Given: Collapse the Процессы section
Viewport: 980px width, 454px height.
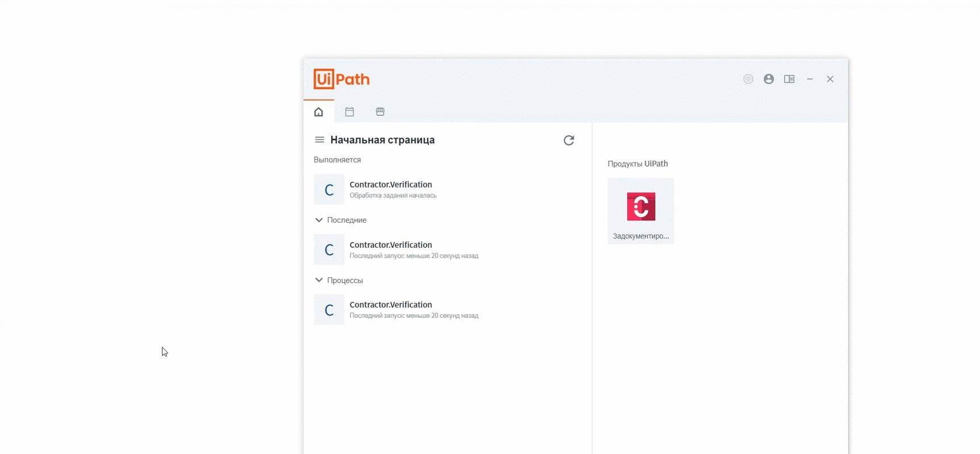Looking at the screenshot, I should [x=319, y=280].
